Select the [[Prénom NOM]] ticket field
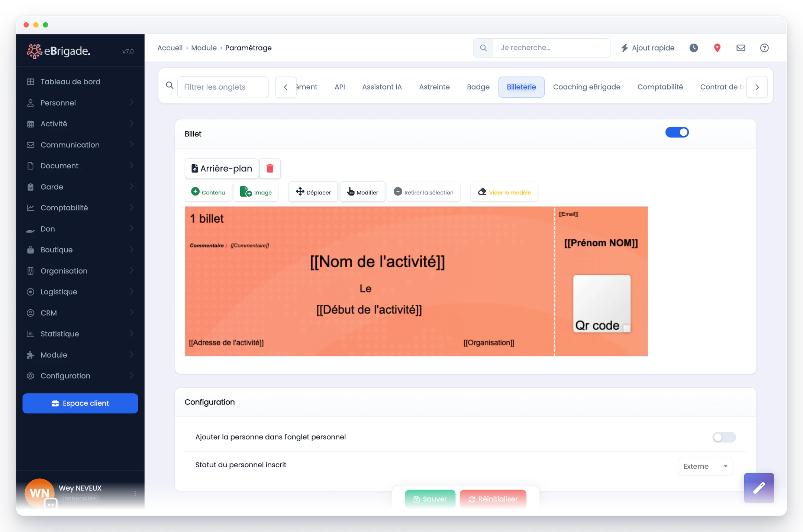Screen dimensions: 803x532 (601, 243)
